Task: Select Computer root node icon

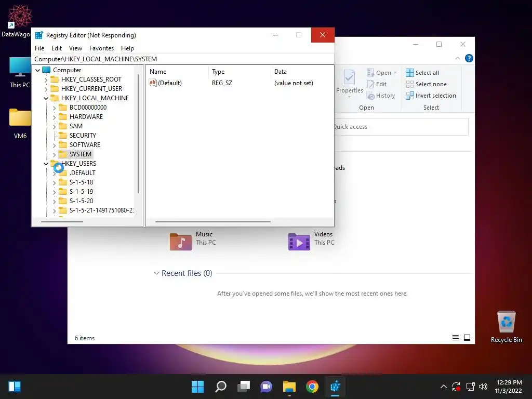Action: tap(46, 70)
